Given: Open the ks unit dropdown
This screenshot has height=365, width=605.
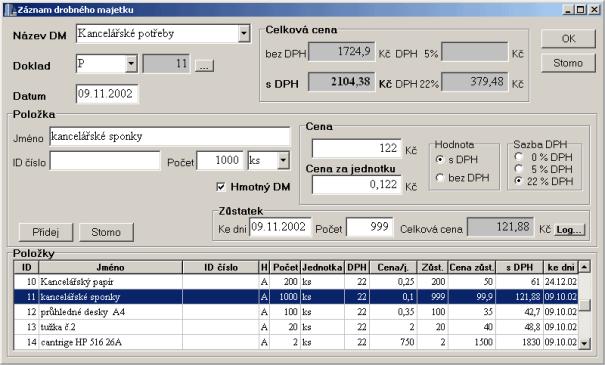Looking at the screenshot, I should pyautogui.click(x=283, y=160).
